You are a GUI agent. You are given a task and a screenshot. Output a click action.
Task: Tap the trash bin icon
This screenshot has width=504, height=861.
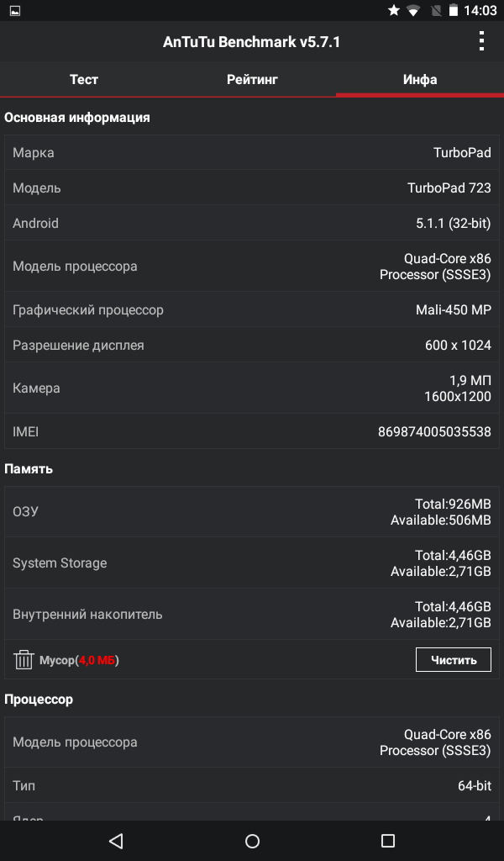[x=24, y=660]
